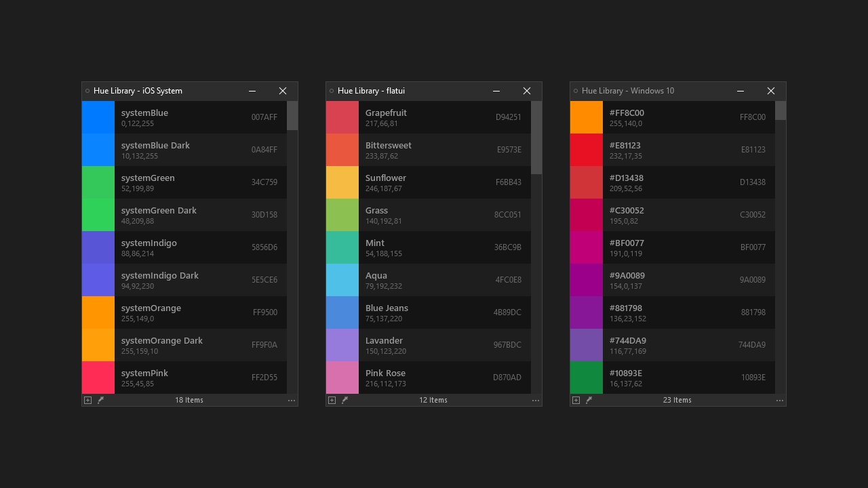Activate eyedropper tool in flatui library
This screenshot has height=488, width=868.
(x=344, y=401)
